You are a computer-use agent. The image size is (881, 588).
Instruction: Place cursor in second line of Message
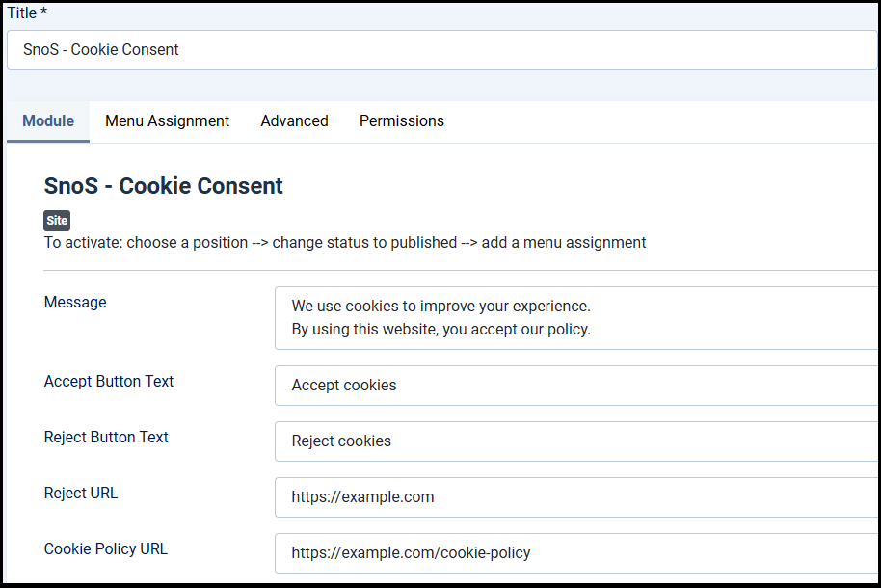(441, 330)
